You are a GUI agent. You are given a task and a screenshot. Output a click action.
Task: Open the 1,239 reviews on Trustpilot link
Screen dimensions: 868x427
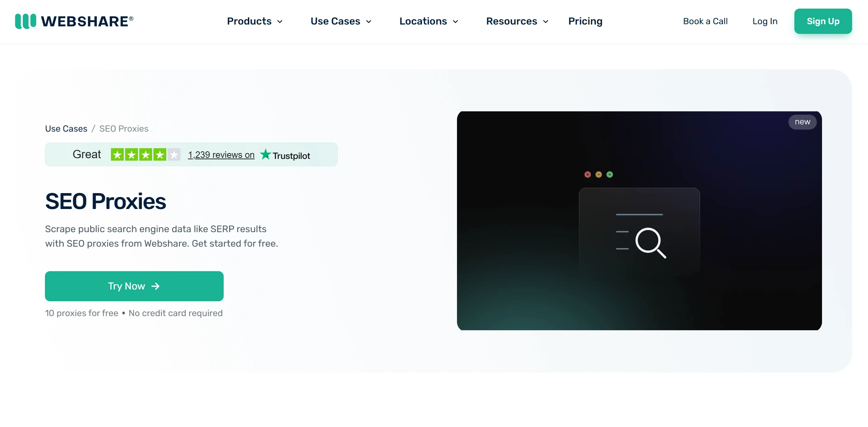221,155
